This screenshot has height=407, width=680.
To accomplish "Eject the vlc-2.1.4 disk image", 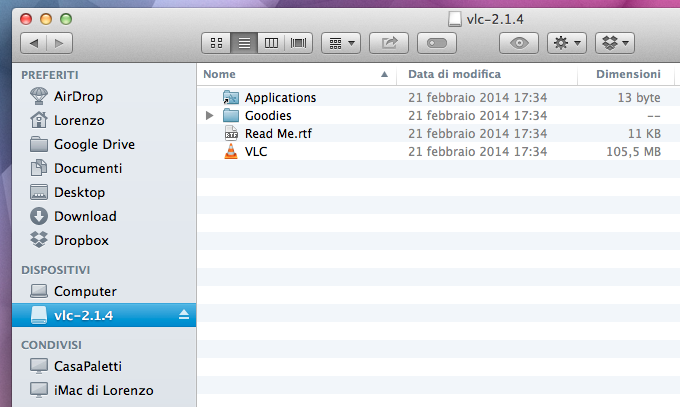I will click(184, 315).
